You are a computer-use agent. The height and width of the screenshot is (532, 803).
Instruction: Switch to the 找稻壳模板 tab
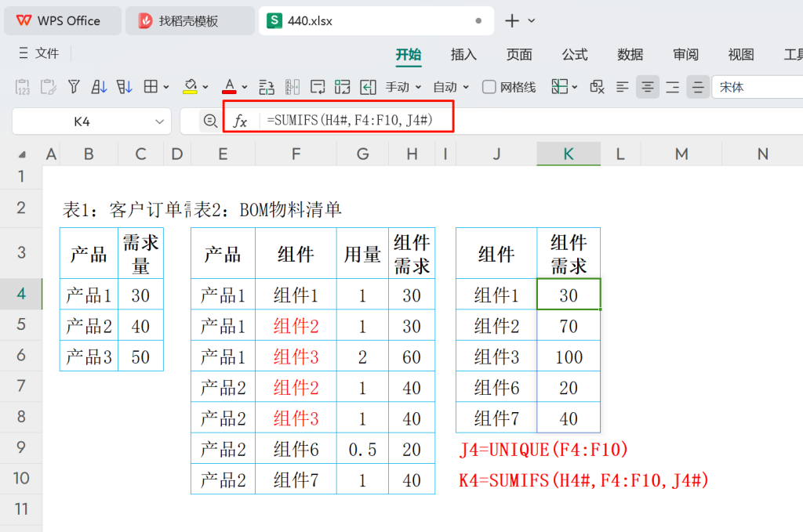pyautogui.click(x=190, y=21)
